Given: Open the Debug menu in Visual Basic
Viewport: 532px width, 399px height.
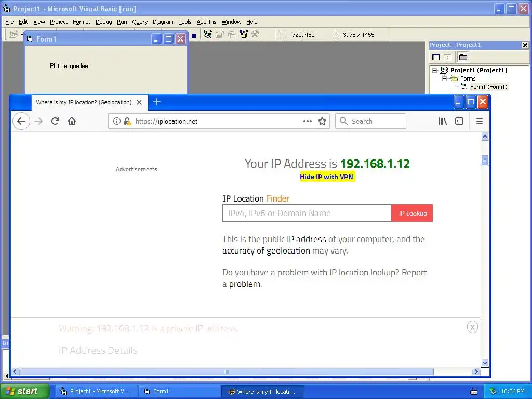Looking at the screenshot, I should click(104, 22).
